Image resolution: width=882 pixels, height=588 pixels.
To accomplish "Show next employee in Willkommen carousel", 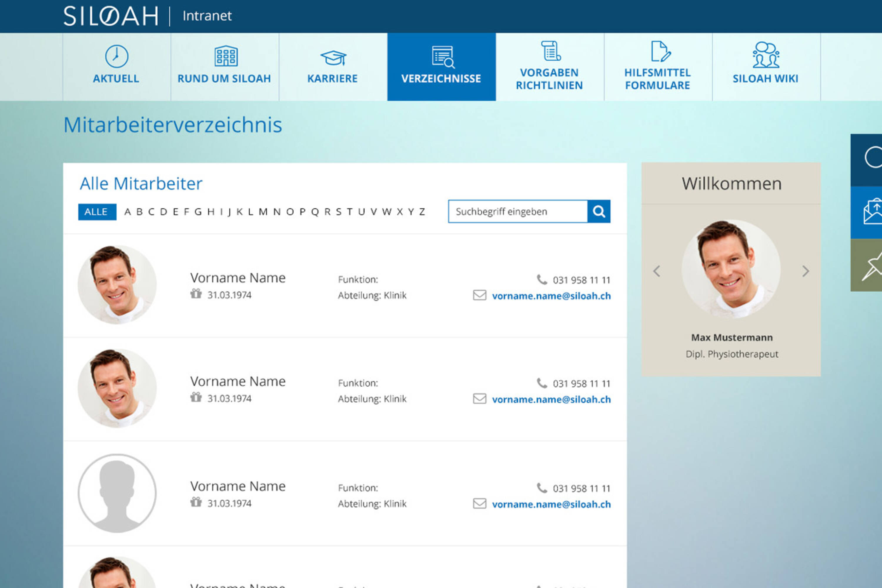I will point(806,271).
